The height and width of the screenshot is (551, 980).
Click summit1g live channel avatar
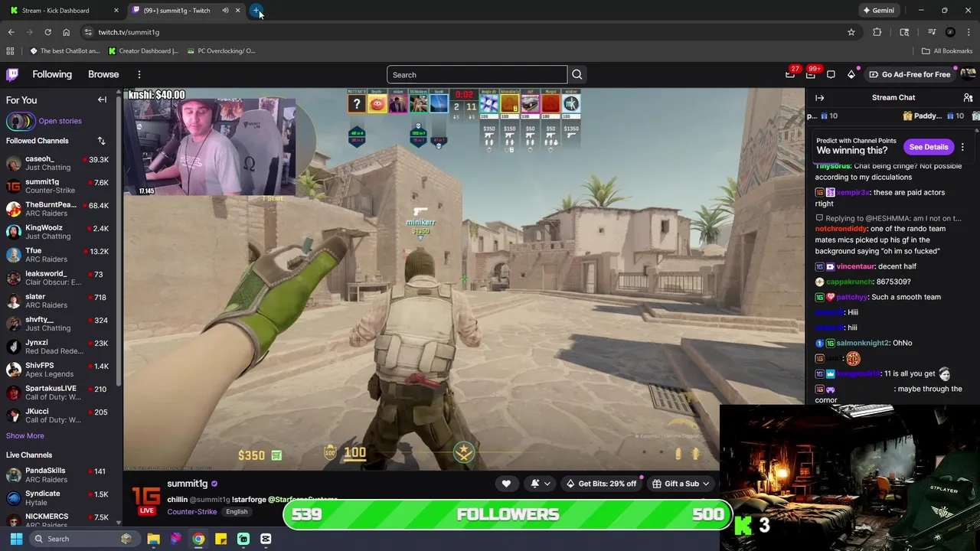(x=146, y=497)
